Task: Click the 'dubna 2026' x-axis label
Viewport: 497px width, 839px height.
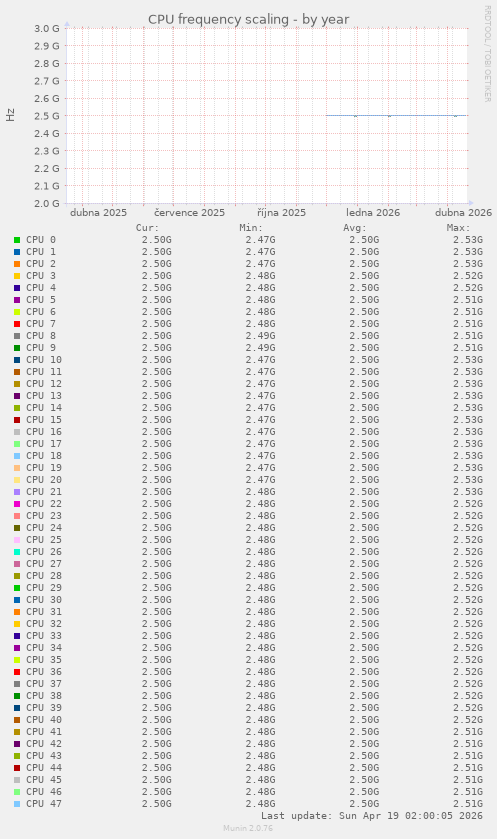Action: point(463,212)
